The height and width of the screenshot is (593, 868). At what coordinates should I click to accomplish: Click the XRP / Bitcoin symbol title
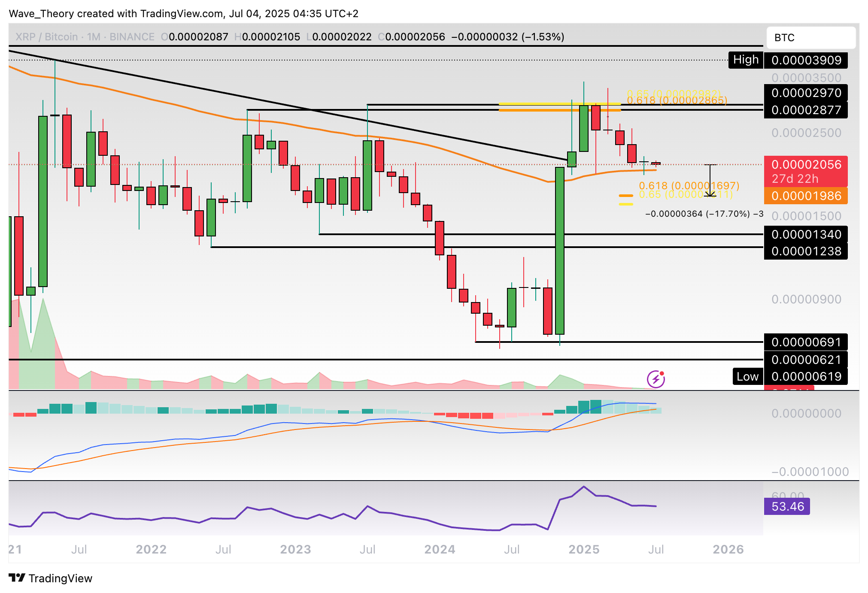(47, 37)
